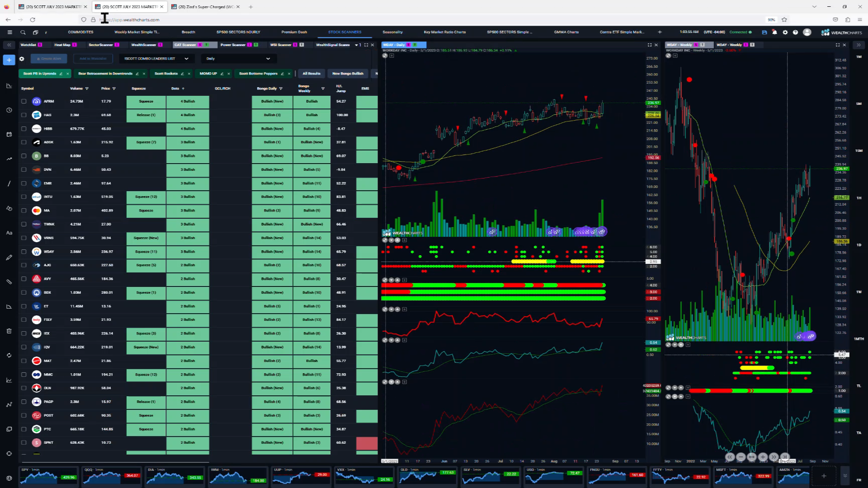Reload the browser page

[33, 20]
